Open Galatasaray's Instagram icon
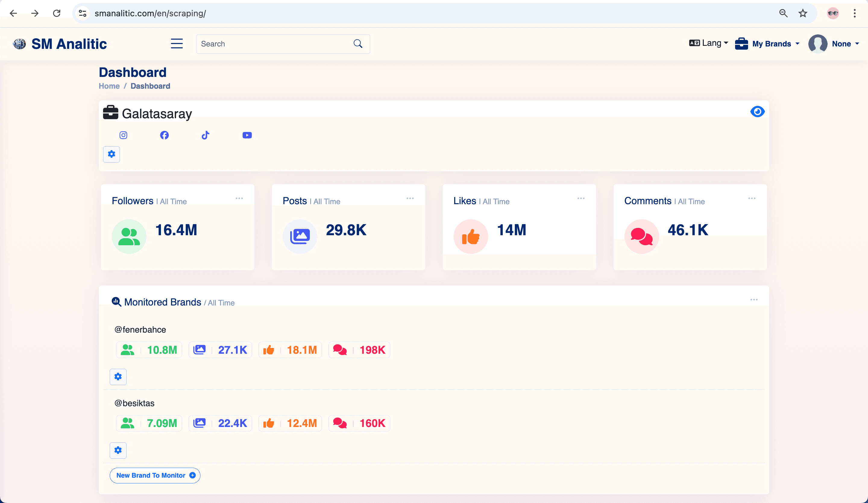Viewport: 868px width, 503px height. point(123,135)
